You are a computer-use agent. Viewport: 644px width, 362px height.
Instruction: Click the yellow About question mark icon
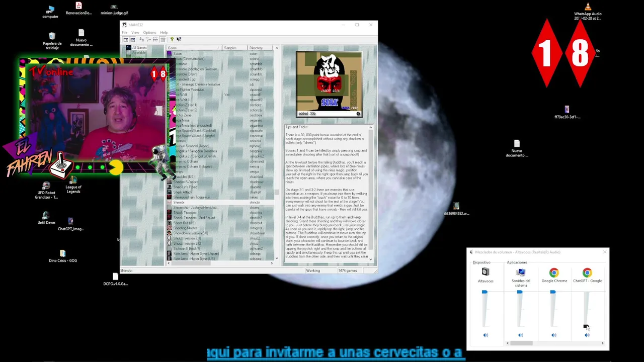(172, 40)
